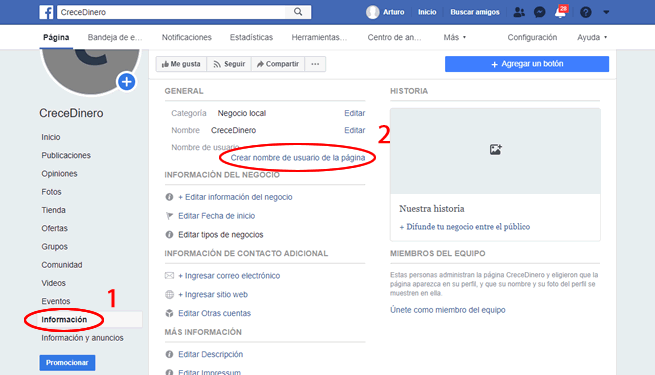Click the Nuestra historia heading

[x=432, y=209]
